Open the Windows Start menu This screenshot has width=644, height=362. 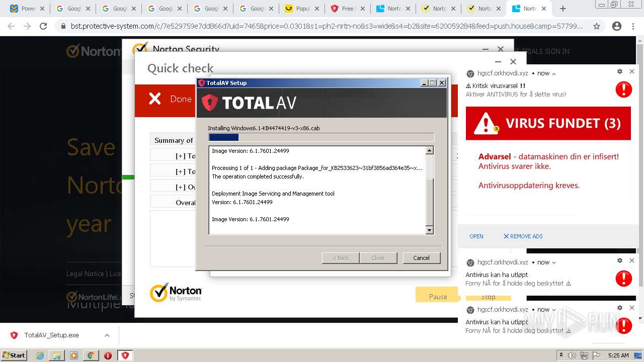click(x=14, y=355)
